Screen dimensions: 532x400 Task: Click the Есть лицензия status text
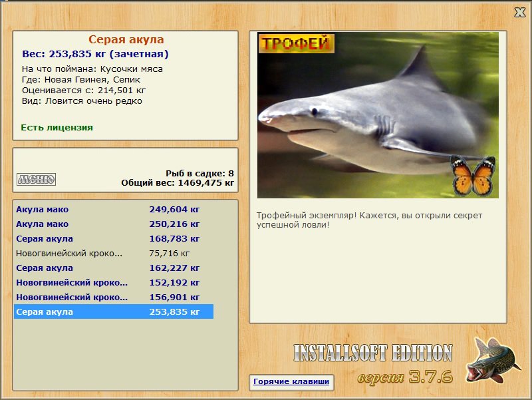coord(57,127)
